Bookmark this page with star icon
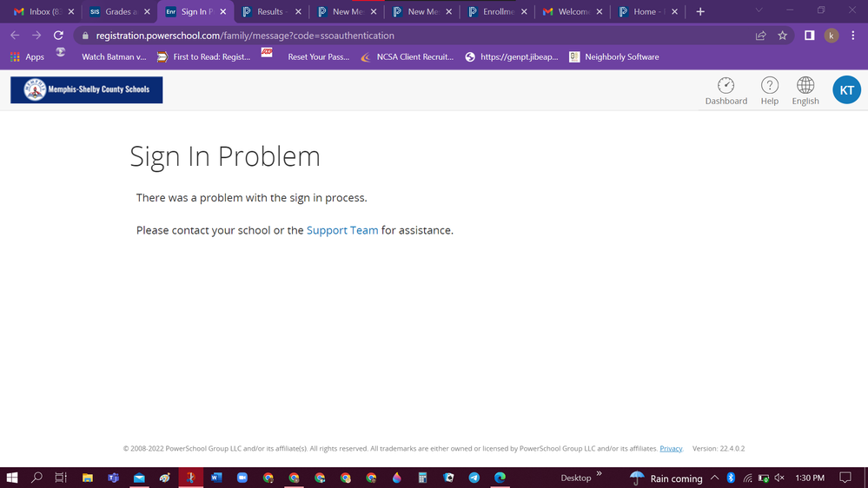The width and height of the screenshot is (868, 488). click(x=782, y=36)
